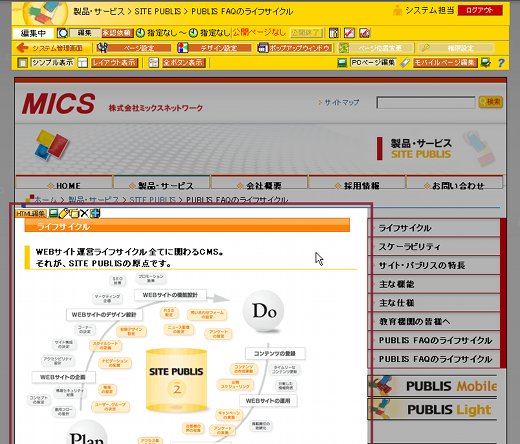Click the PUBLIS Light banner
The image size is (520, 444).
432,409
